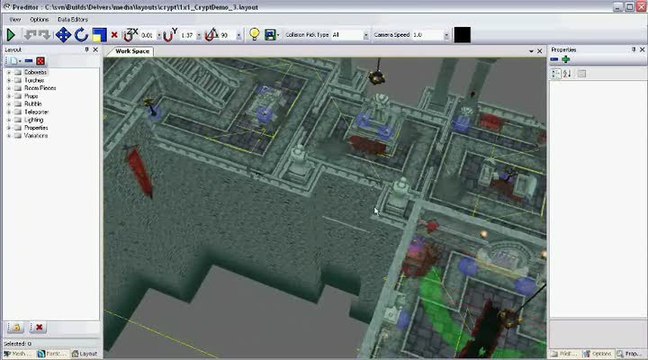Expand the Torches folder
Viewport: 648px width, 360px height.
(x=9, y=80)
